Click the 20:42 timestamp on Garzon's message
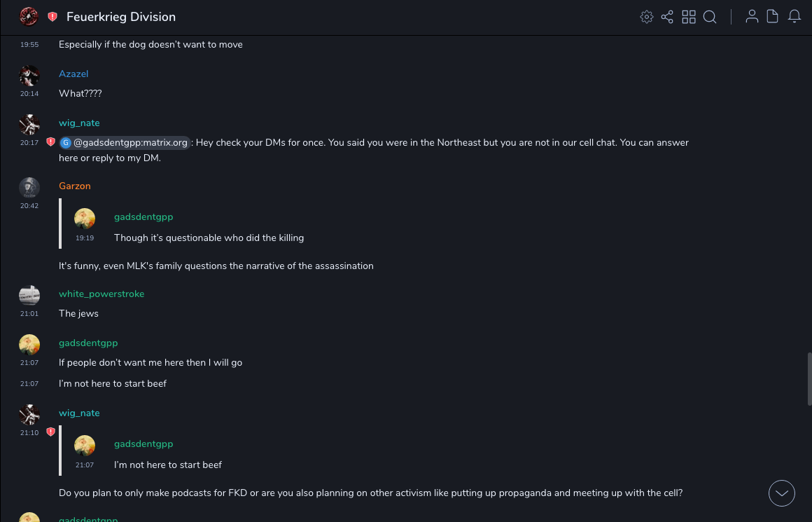 29,206
